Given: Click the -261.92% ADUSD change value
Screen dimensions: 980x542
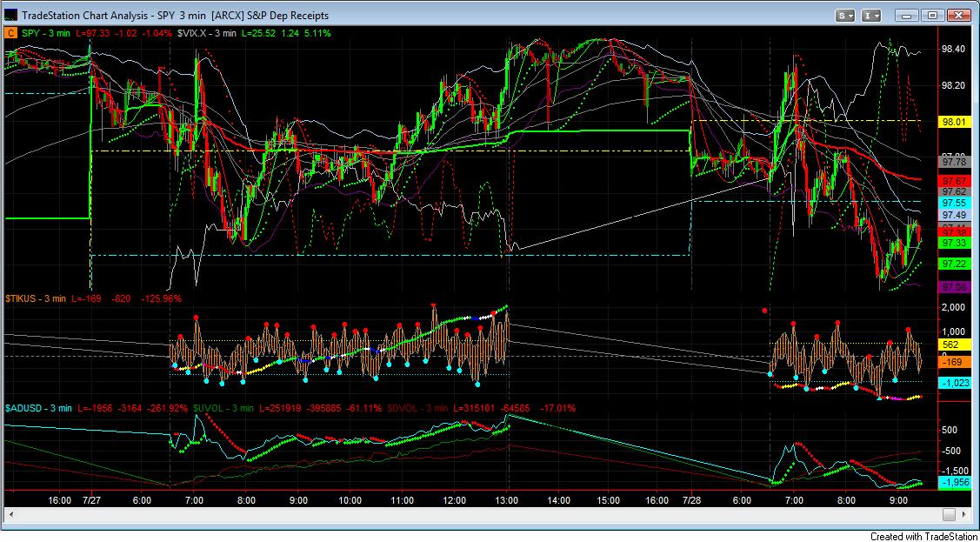Looking at the screenshot, I should (168, 408).
